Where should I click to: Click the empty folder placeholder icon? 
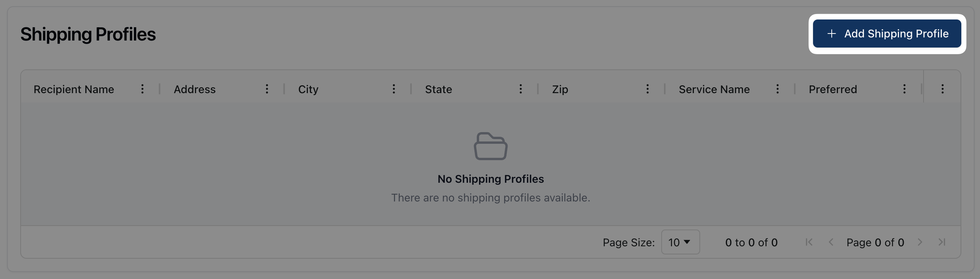coord(490,146)
